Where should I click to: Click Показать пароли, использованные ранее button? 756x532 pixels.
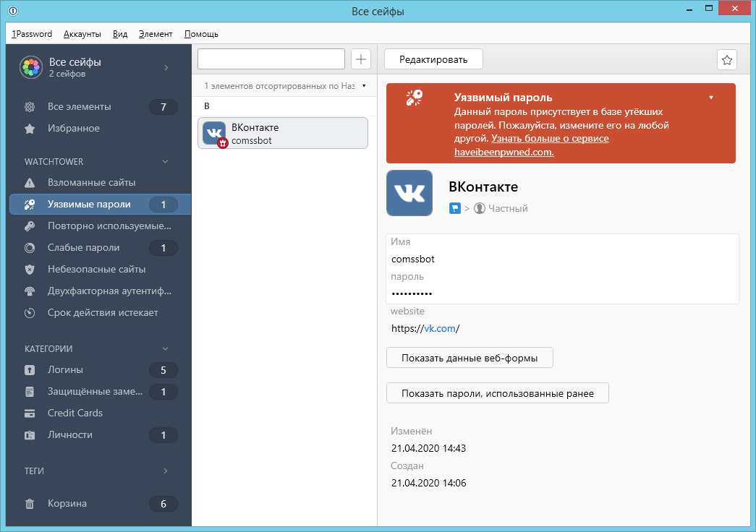point(498,393)
